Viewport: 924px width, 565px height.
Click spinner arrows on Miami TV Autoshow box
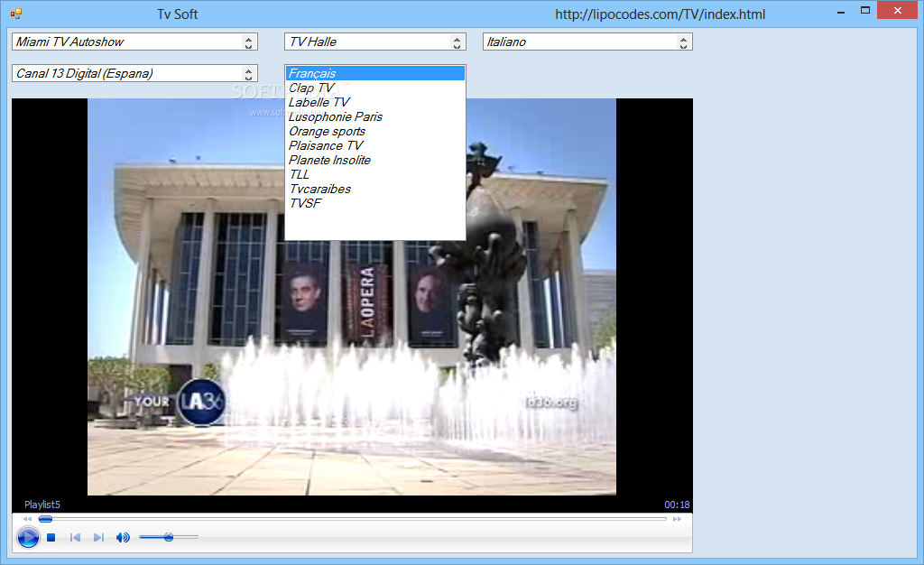point(249,42)
